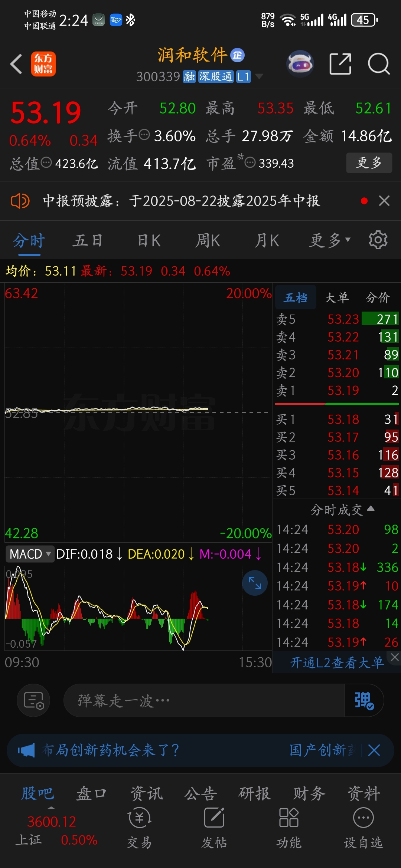Switch to 日K chart tab

[149, 241]
